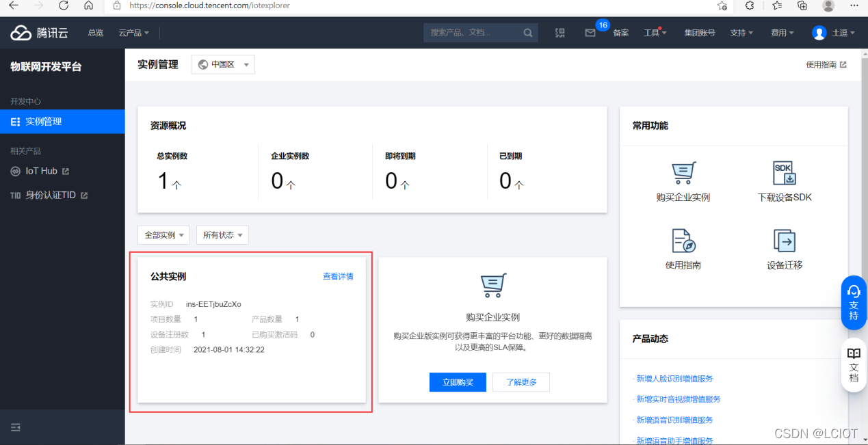868x445 pixels.
Task: Open 查看详情 for the public instance
Action: pos(337,276)
